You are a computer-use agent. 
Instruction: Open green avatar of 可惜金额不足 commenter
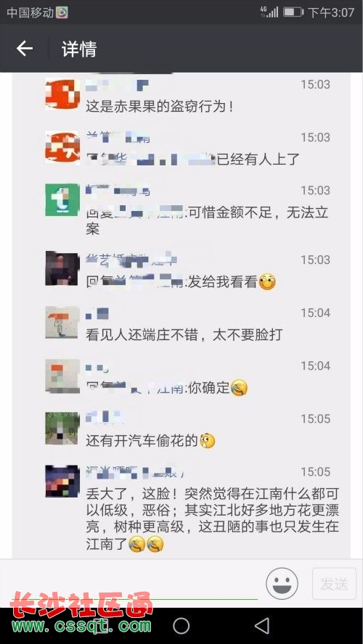[x=62, y=200]
